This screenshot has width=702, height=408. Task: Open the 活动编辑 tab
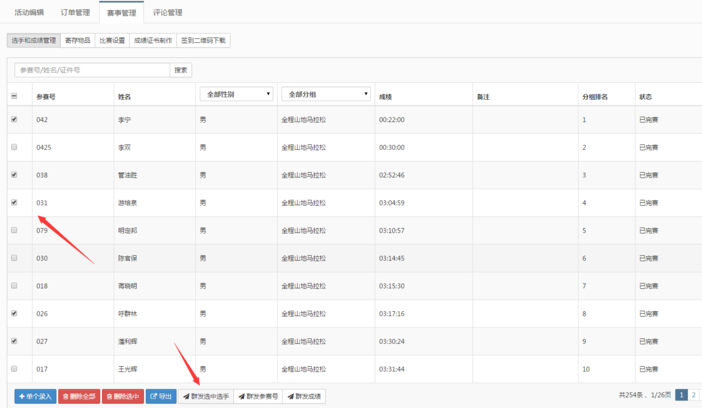(29, 13)
